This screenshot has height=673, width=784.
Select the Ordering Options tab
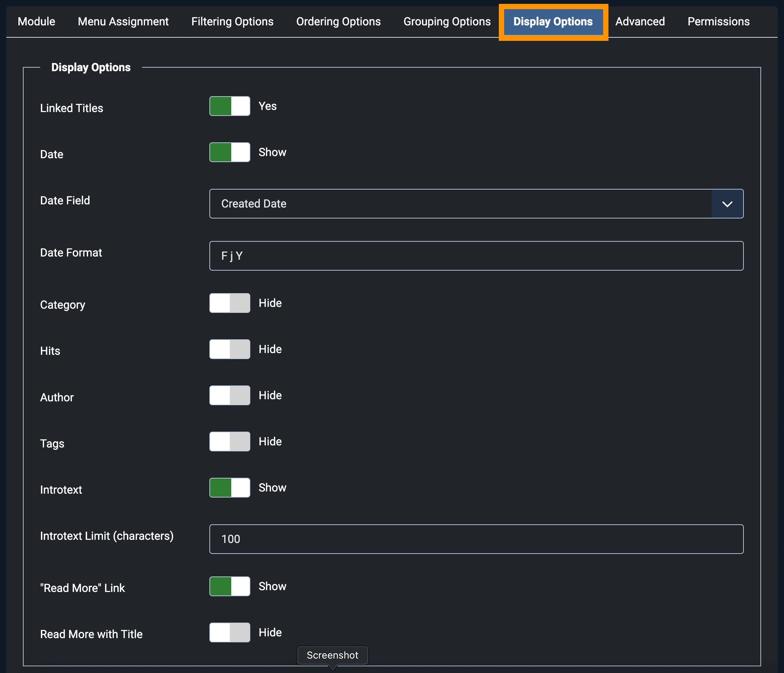pos(338,21)
